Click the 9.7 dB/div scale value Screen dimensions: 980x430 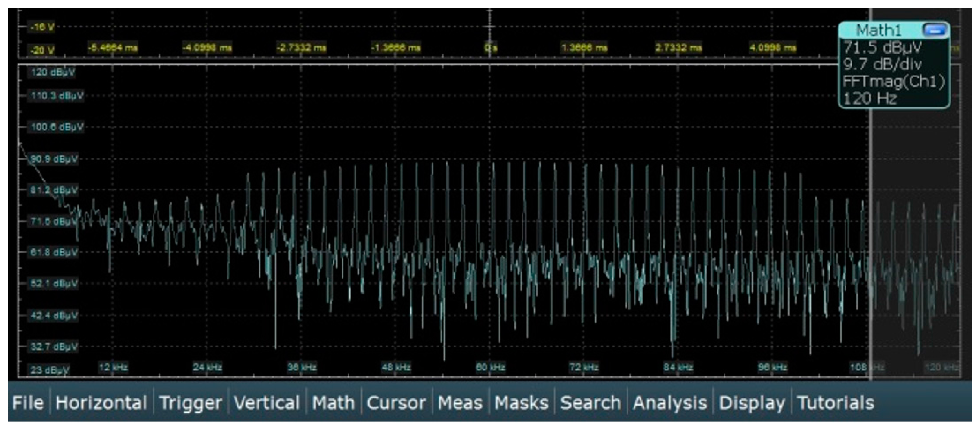pos(883,64)
